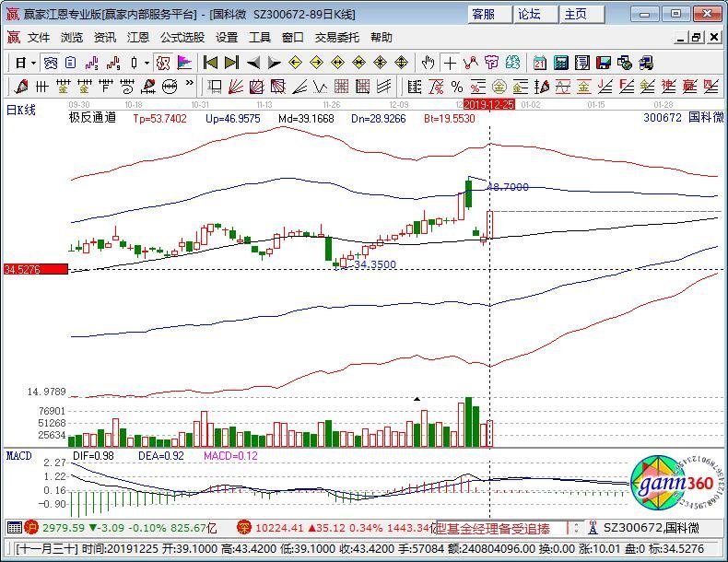Click the status bar grid icon
Image resolution: width=728 pixels, height=562 pixels.
(15, 528)
